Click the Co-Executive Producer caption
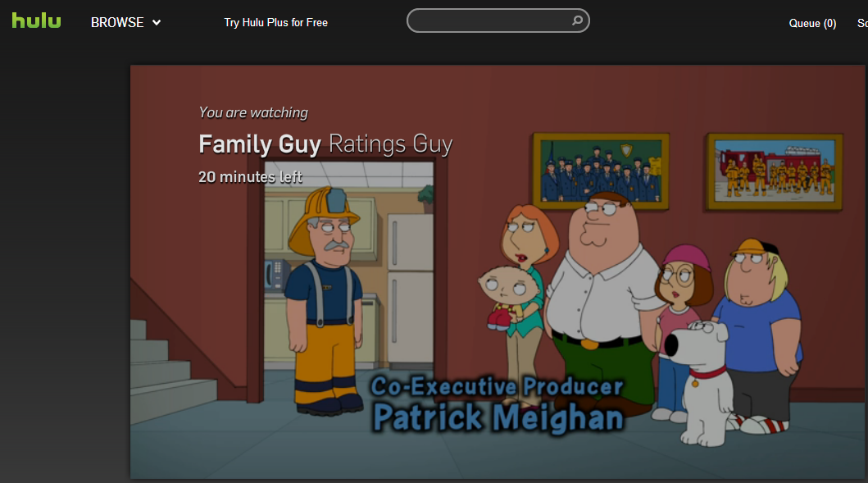This screenshot has height=483, width=868. [x=497, y=386]
